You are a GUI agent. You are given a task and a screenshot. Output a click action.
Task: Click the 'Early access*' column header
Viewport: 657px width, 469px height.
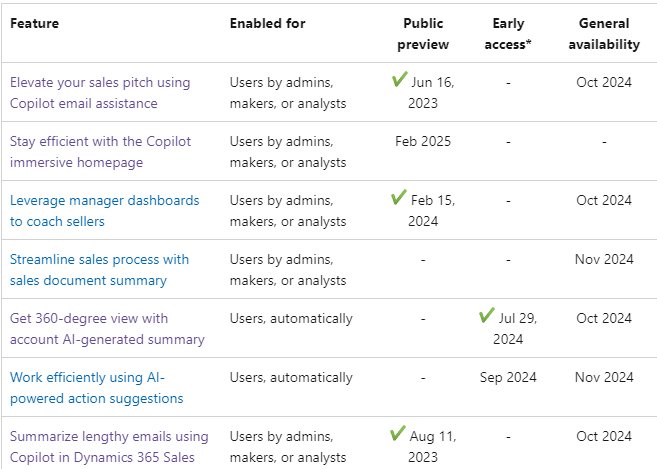(x=508, y=34)
